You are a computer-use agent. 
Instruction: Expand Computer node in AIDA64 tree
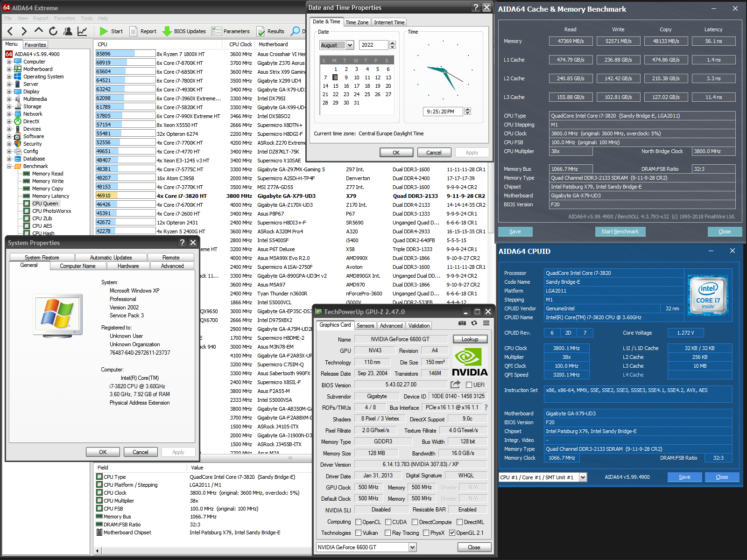(x=9, y=62)
